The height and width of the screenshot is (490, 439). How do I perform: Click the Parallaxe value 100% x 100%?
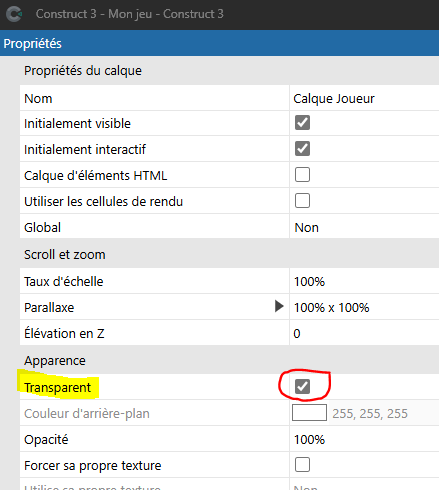(x=332, y=307)
